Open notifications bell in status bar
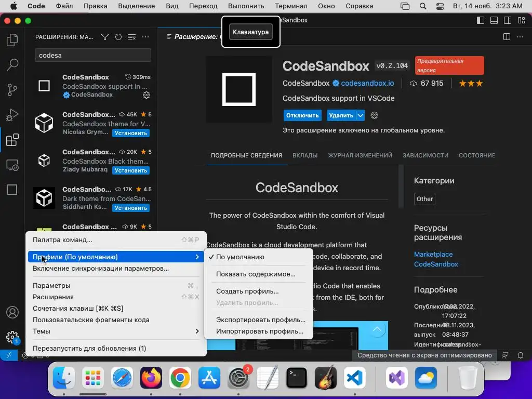The width and height of the screenshot is (532, 399). (520, 355)
